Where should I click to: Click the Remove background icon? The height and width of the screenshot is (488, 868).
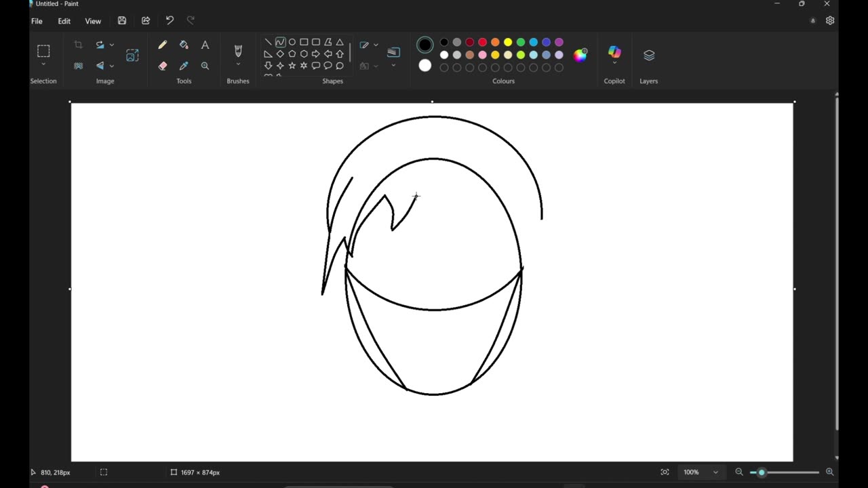pos(79,66)
